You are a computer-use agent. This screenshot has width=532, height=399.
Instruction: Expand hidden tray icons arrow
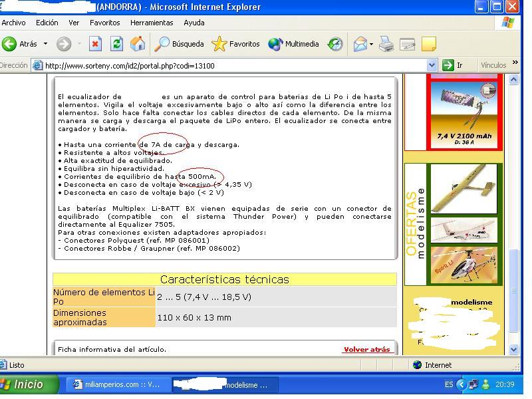coord(461,384)
